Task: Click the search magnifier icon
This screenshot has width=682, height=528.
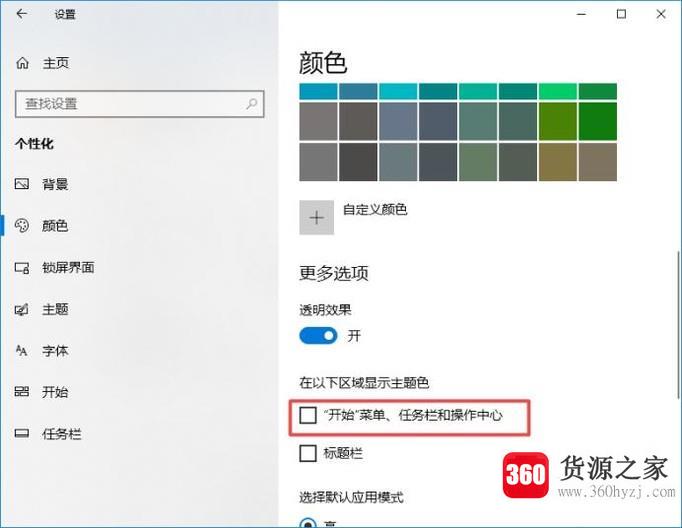Action: (x=252, y=104)
